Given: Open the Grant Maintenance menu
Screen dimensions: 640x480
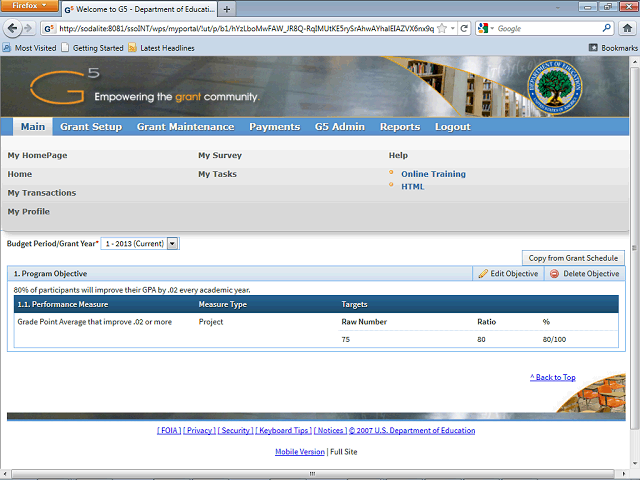Looking at the screenshot, I should pos(185,127).
